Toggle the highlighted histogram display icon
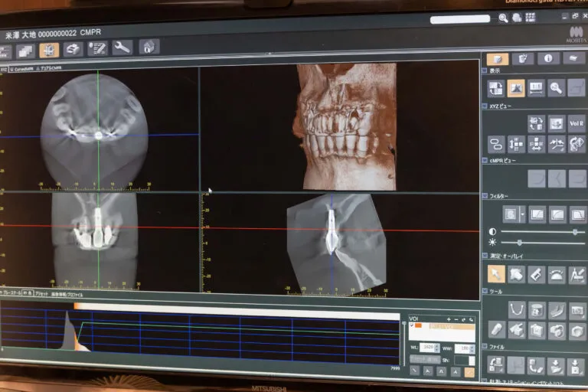This screenshot has height=392, width=588. [516, 88]
